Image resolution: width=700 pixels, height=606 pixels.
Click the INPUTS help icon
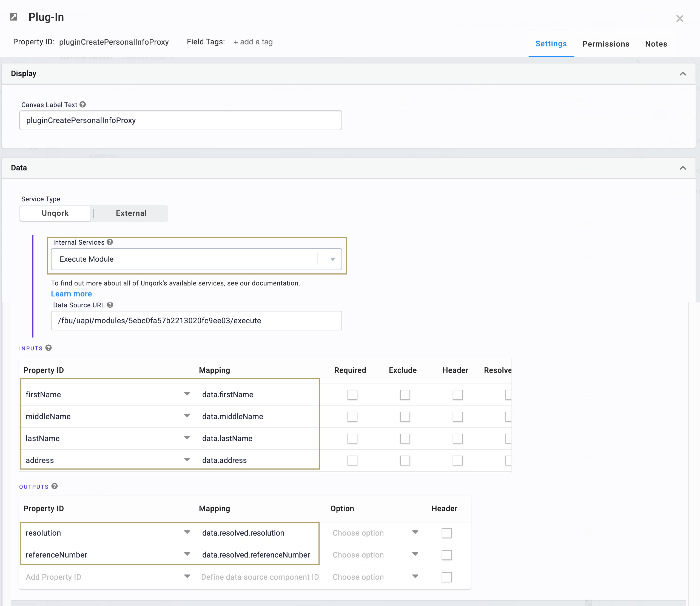[x=49, y=348]
